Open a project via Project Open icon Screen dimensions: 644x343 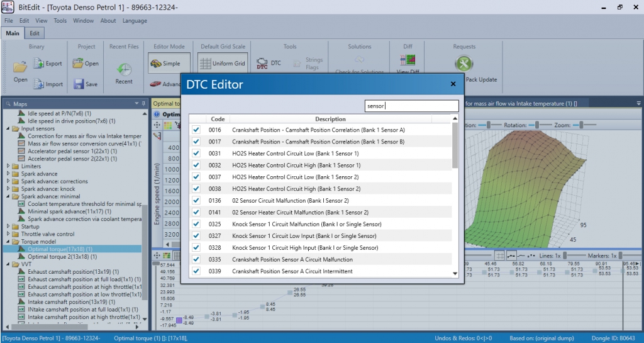click(x=77, y=64)
